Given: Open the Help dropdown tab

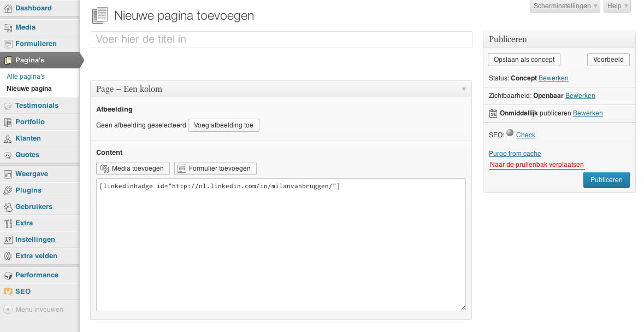Looking at the screenshot, I should (617, 6).
